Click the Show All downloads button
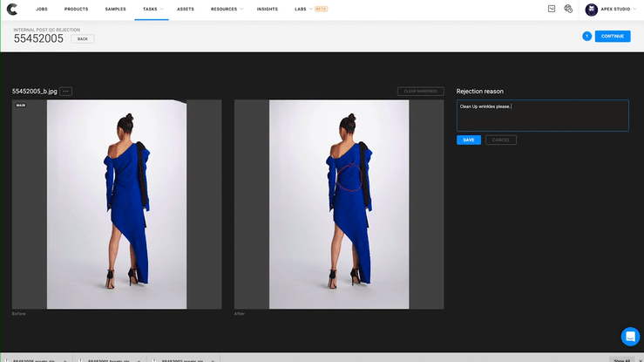 621,360
